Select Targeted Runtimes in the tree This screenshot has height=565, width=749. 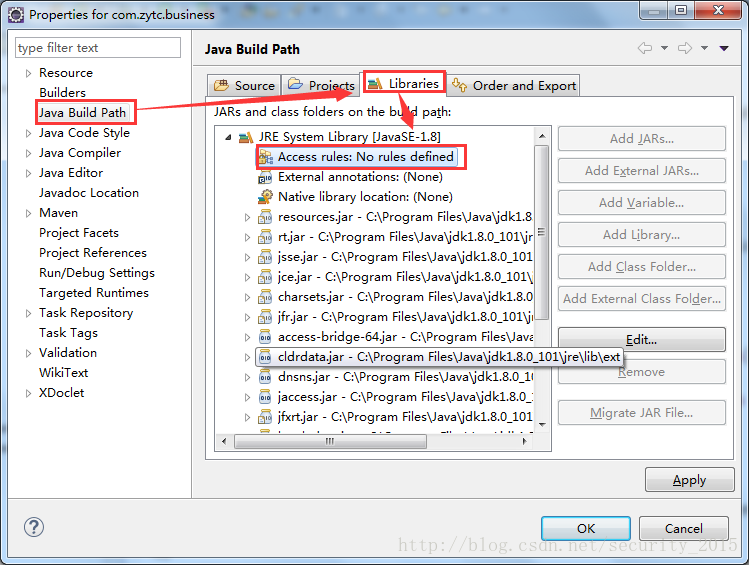pos(94,293)
